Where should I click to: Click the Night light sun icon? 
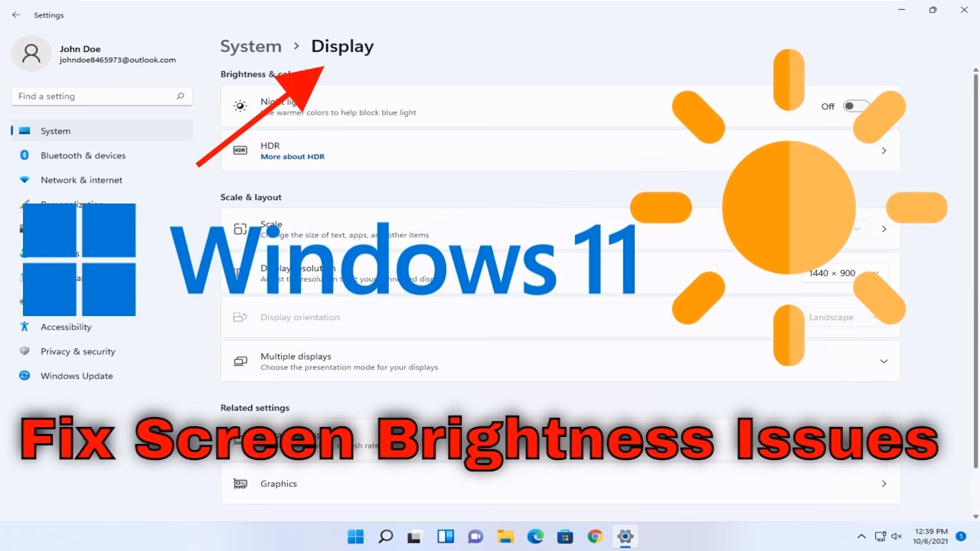240,106
